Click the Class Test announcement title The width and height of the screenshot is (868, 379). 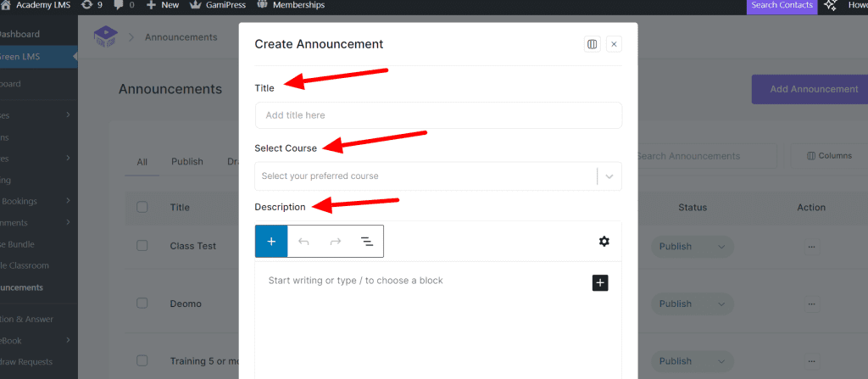click(193, 246)
